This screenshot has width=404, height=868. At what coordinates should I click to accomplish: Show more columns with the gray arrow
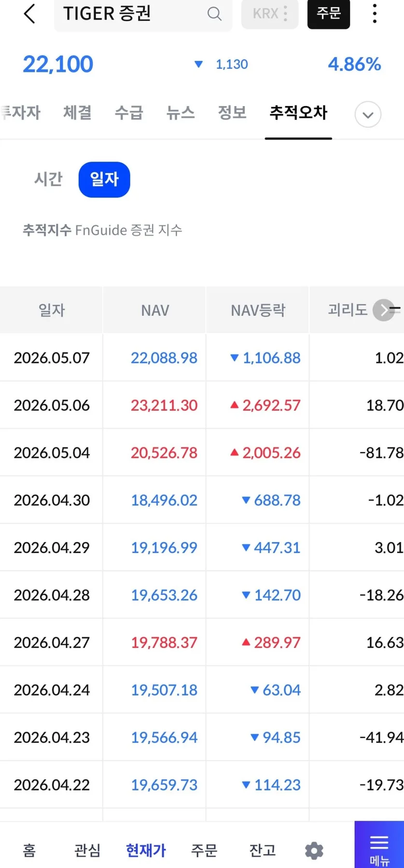pos(384,310)
